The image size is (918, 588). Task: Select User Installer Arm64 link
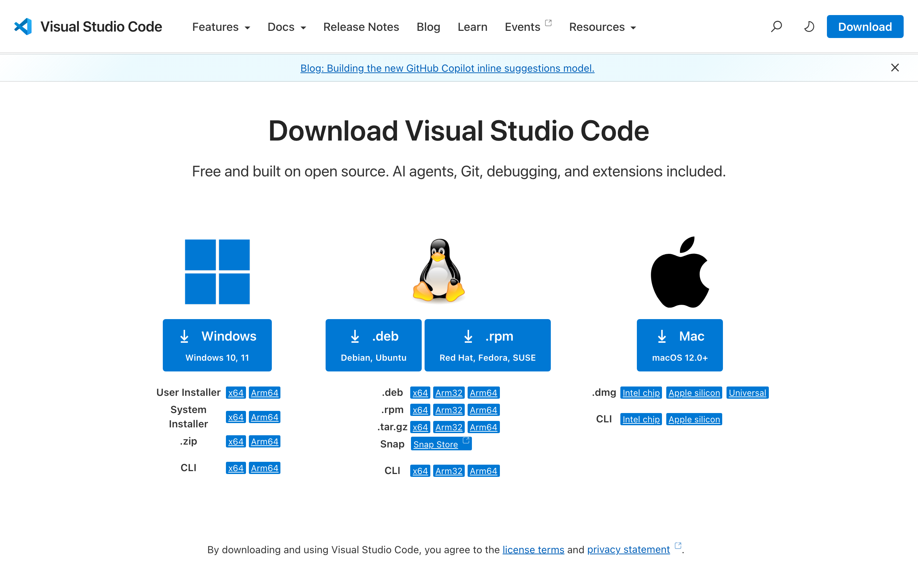(x=265, y=393)
